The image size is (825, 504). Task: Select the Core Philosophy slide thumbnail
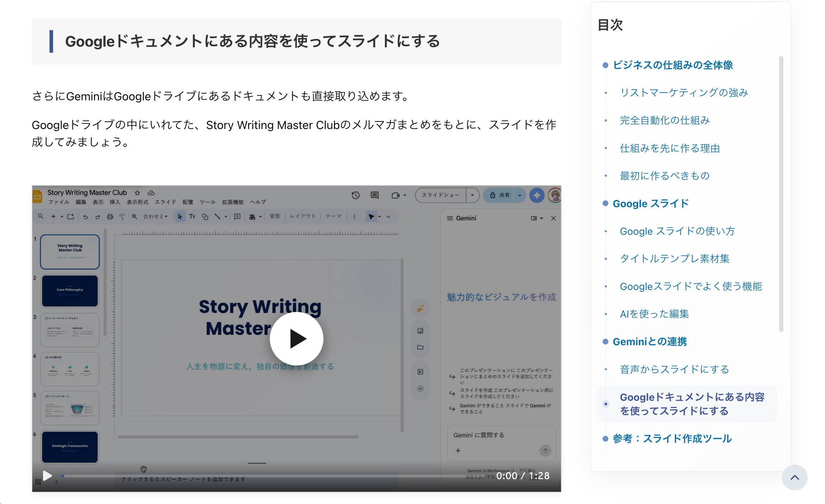pyautogui.click(x=70, y=291)
